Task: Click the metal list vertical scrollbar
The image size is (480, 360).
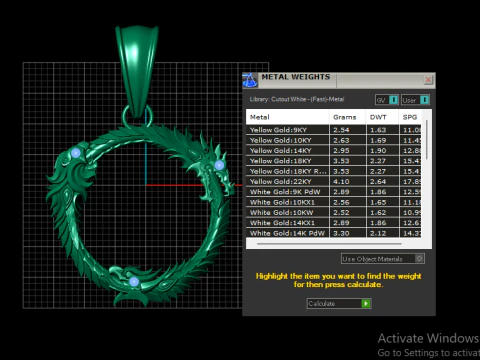Action: pyautogui.click(x=426, y=140)
